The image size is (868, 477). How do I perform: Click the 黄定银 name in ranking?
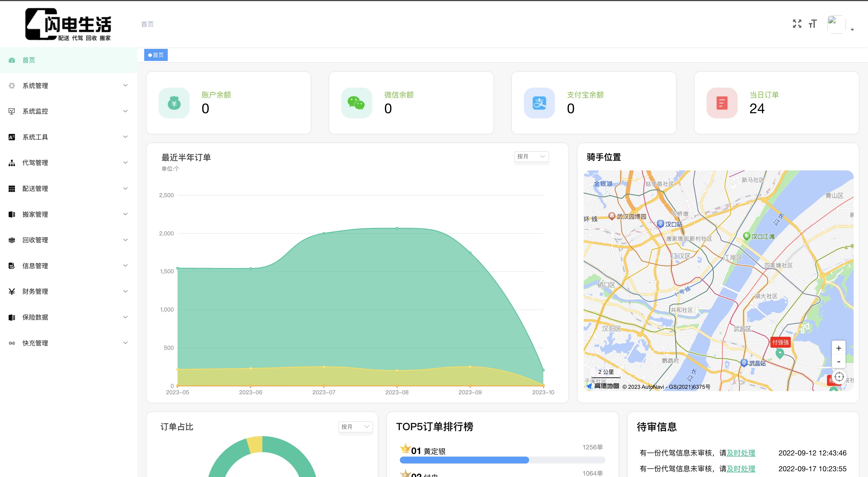pyautogui.click(x=434, y=451)
